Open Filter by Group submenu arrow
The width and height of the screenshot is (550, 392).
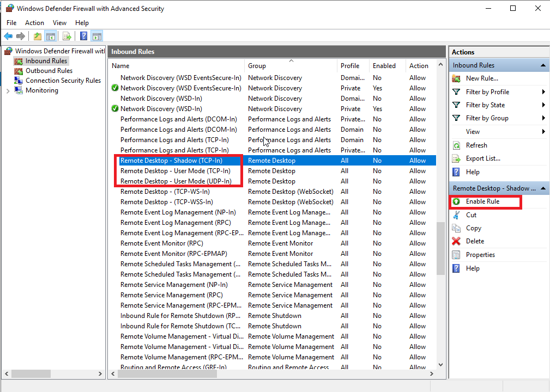[543, 118]
